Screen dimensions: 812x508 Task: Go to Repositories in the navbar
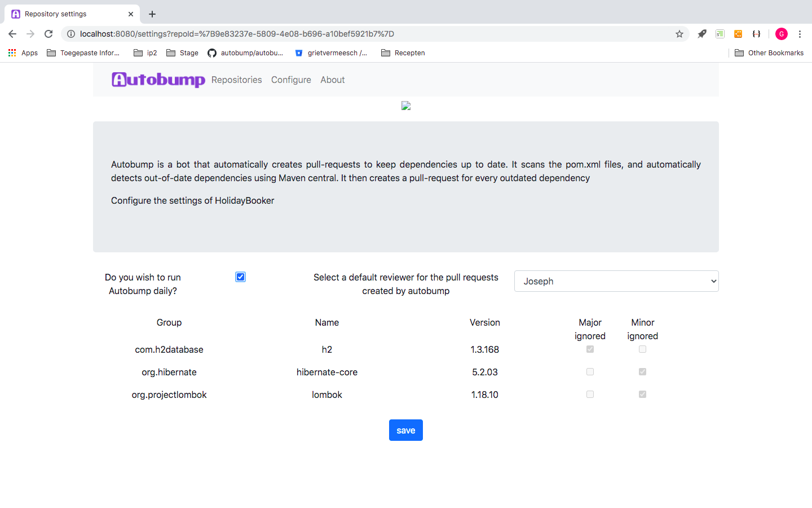[x=237, y=80]
